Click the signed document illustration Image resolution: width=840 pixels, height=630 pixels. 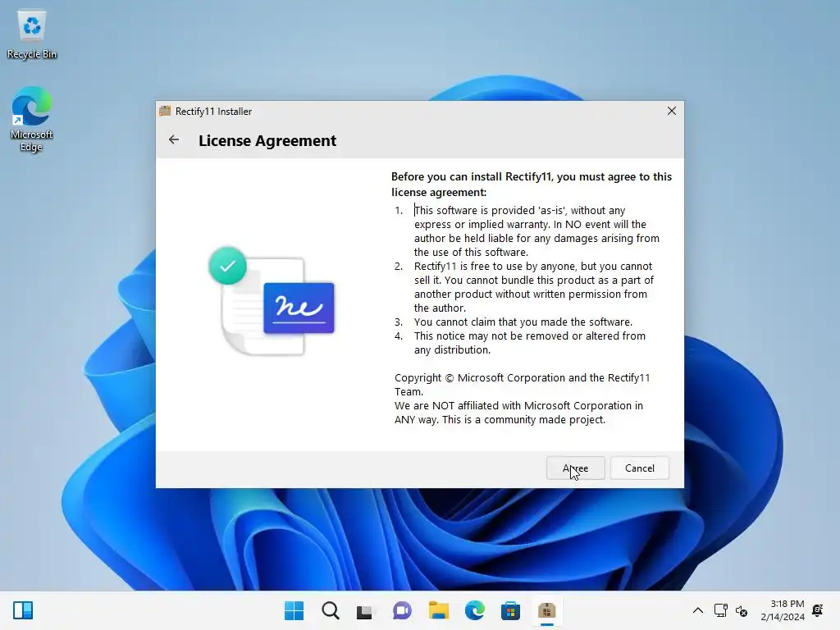click(272, 302)
